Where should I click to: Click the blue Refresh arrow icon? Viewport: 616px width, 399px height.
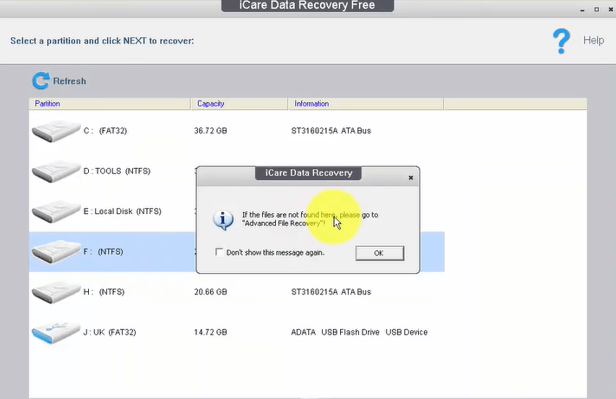(40, 81)
